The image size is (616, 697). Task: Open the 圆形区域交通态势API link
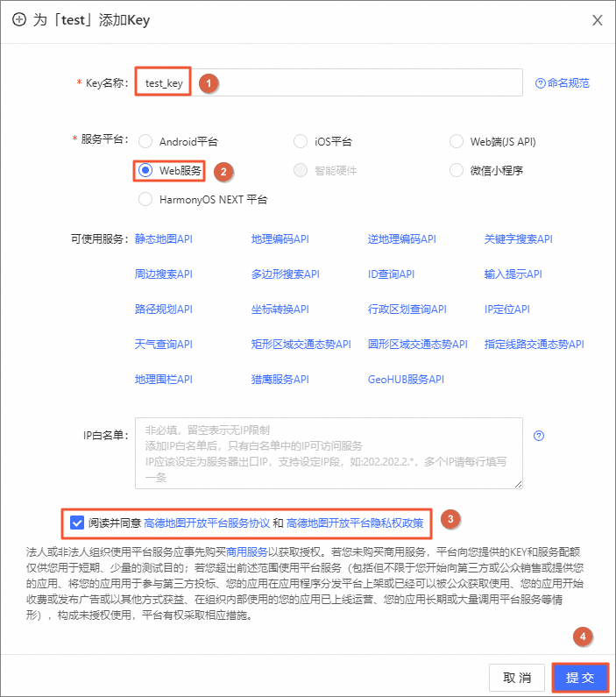point(417,345)
